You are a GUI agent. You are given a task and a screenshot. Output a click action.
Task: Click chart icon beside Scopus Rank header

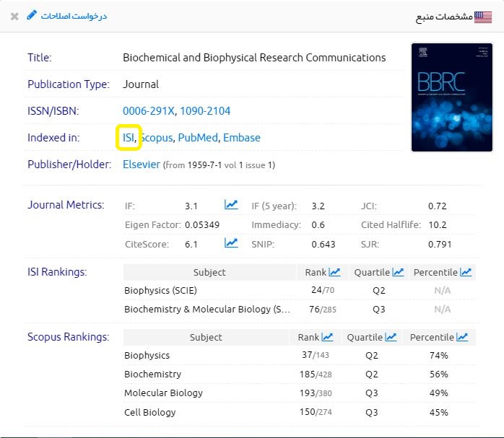[327, 337]
